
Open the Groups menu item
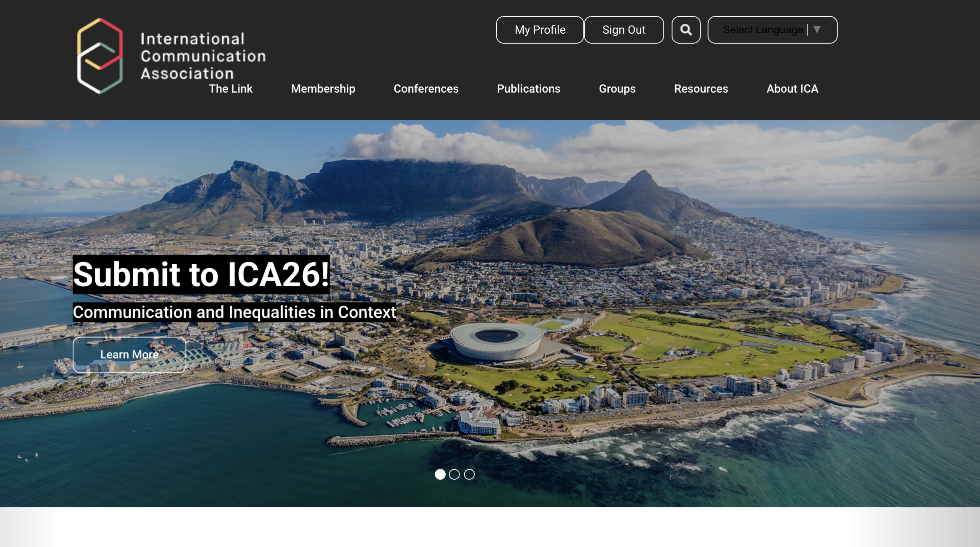[x=617, y=88]
